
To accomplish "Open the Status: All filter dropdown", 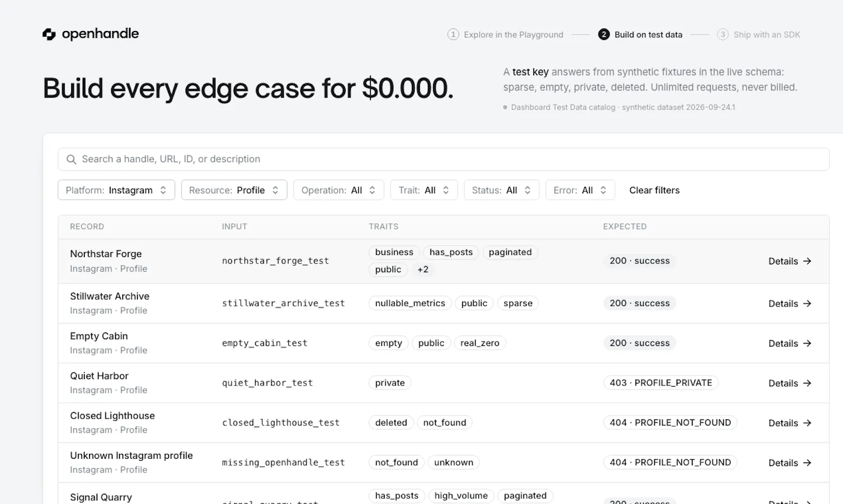I will (x=502, y=190).
